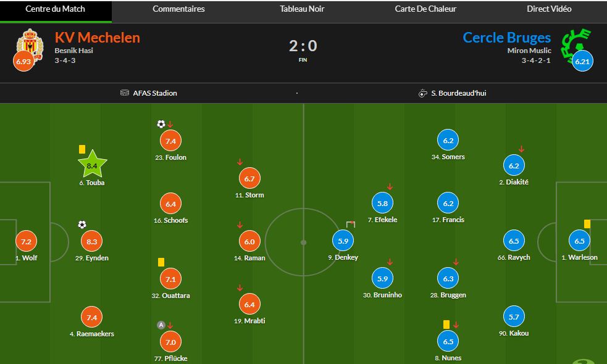This screenshot has width=607, height=364.
Task: Click the Cercle Bruges club logo
Action: tap(575, 42)
